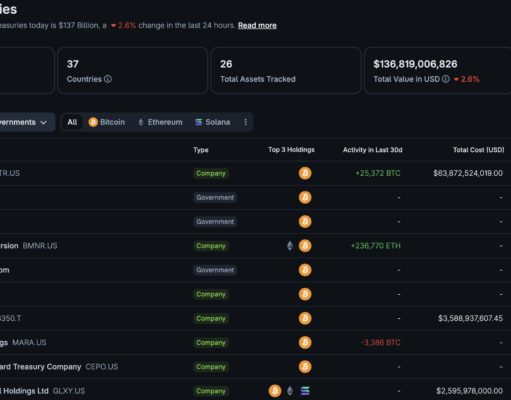Click Bitcoin icon in CEPO.US row

[x=305, y=367]
